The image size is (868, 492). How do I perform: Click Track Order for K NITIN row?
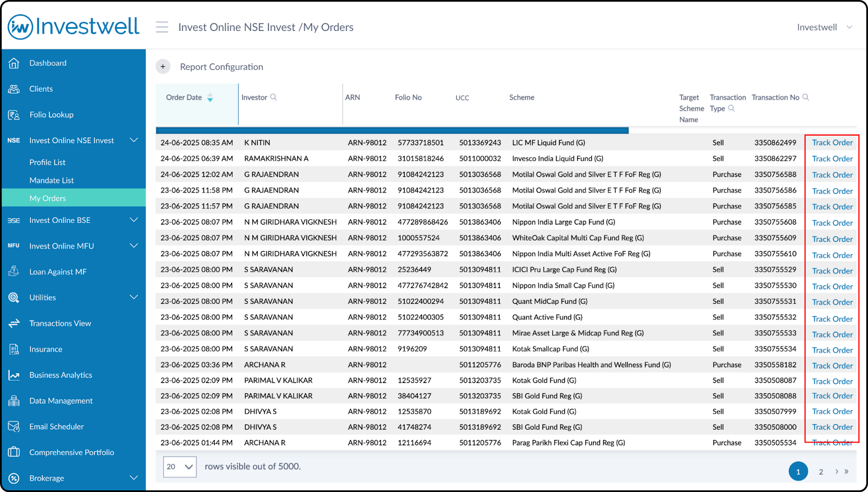click(x=832, y=143)
